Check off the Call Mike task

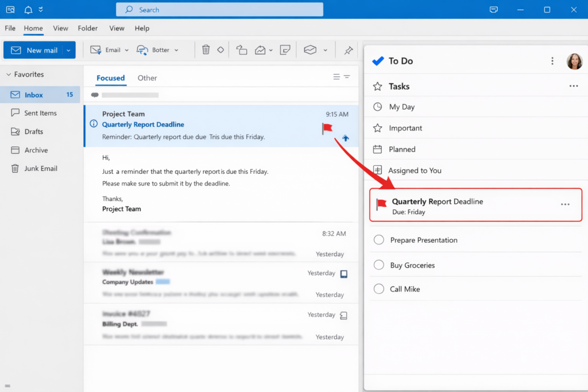point(379,289)
